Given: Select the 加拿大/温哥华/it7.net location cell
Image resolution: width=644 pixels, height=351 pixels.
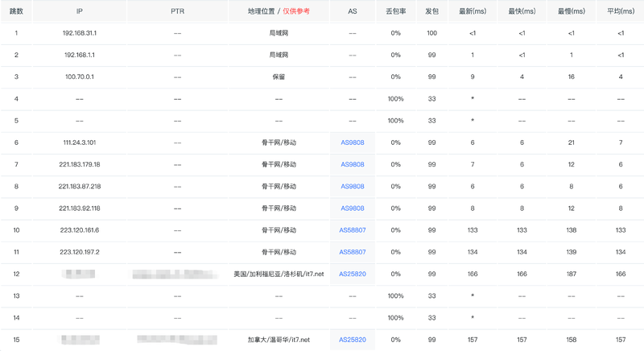Looking at the screenshot, I should click(279, 340).
